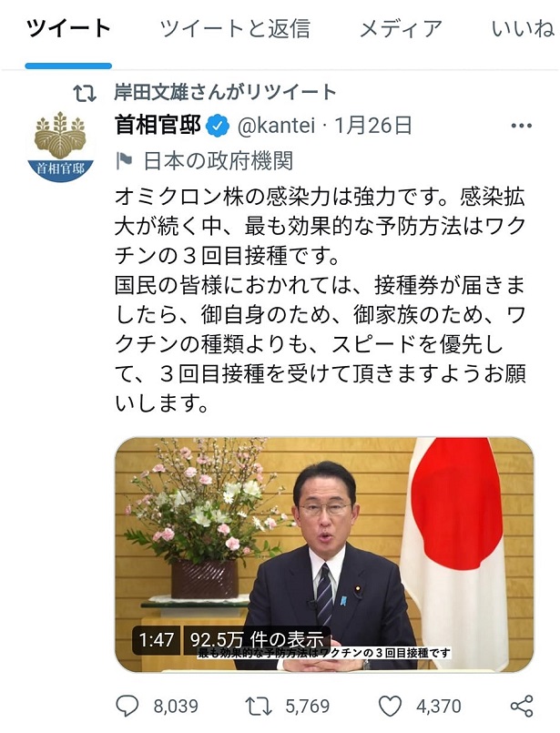
Task: Open the 首相官邸 profile avatar
Action: tap(61, 147)
